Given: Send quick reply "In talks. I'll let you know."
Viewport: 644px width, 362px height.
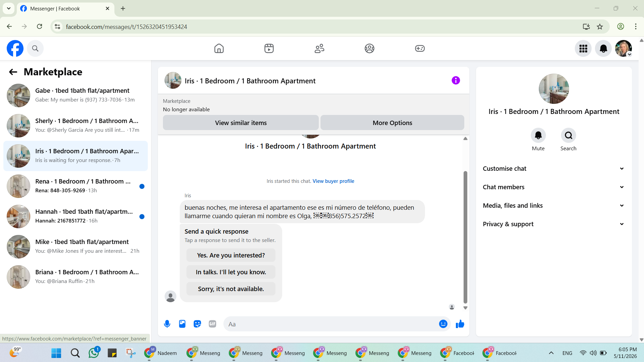Looking at the screenshot, I should (x=231, y=272).
